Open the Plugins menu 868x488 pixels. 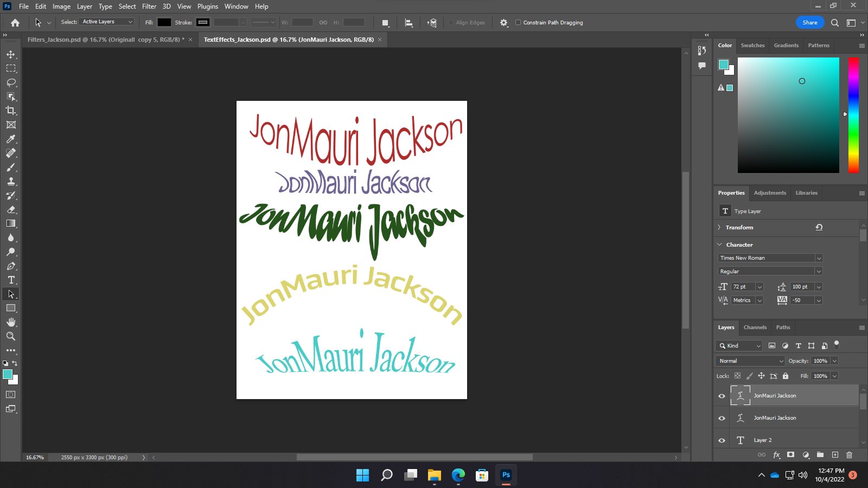point(208,7)
